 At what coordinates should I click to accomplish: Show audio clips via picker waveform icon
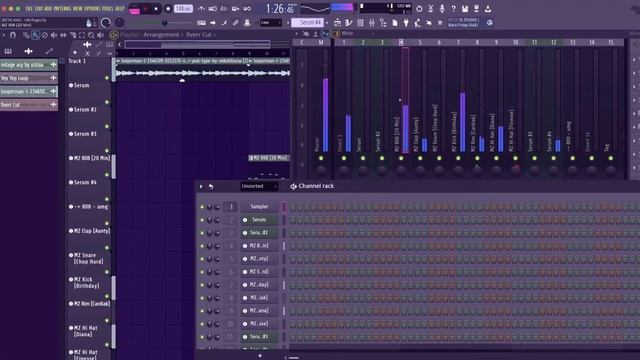(x=28, y=51)
